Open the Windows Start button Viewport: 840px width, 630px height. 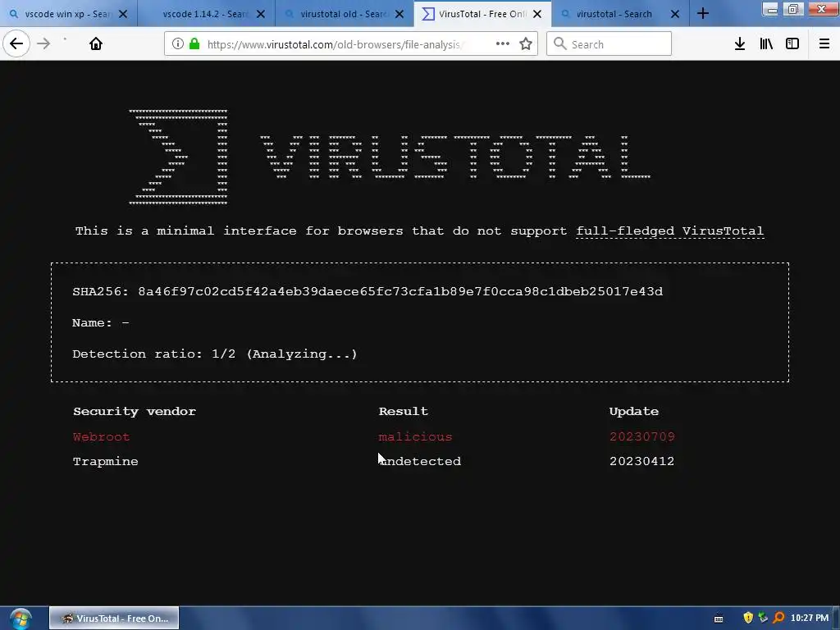click(21, 619)
